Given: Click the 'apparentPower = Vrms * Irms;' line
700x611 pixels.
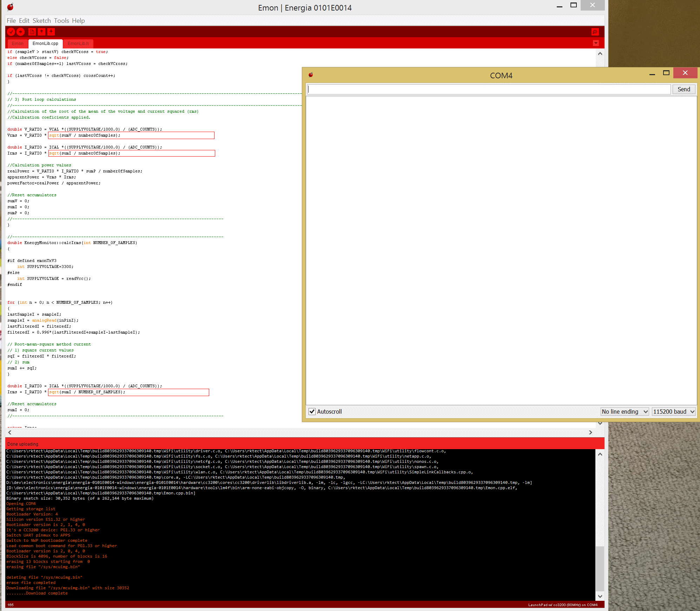Looking at the screenshot, I should [x=42, y=177].
